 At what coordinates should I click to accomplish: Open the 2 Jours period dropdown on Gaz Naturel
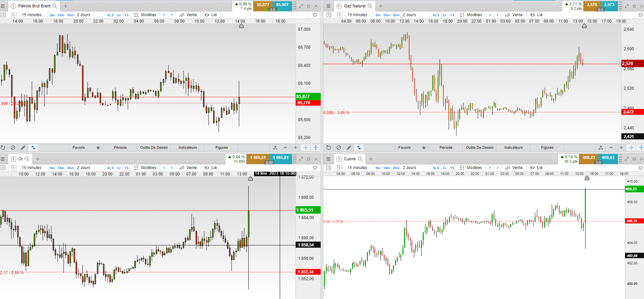409,15
